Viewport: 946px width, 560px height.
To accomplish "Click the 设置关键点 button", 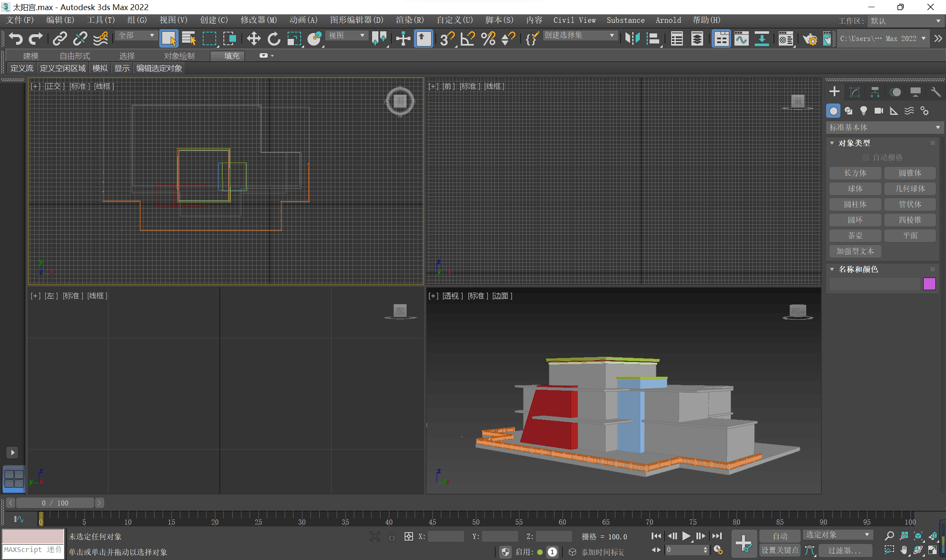I will (780, 550).
